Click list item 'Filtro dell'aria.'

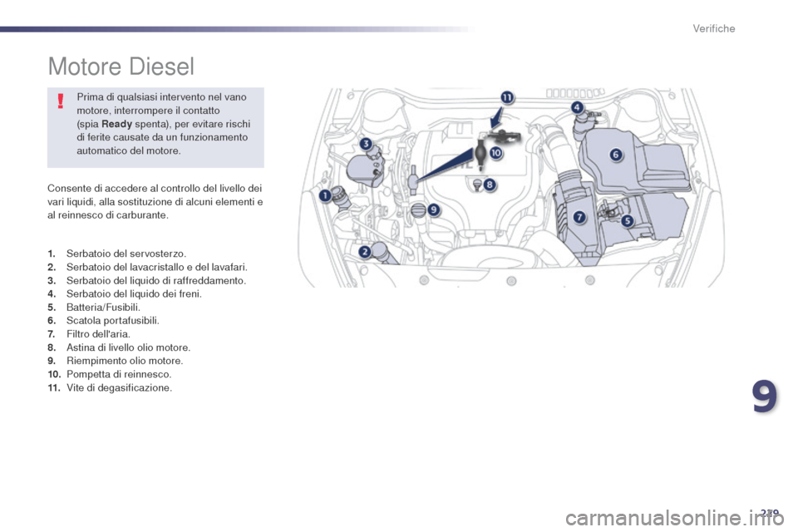(98, 334)
